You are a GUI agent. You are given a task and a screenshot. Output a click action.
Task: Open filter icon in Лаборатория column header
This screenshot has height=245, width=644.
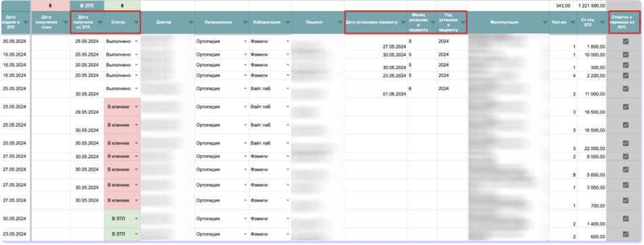point(287,22)
